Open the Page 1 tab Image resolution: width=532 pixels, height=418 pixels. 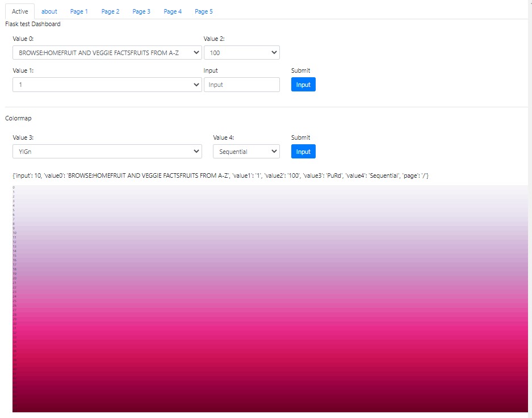point(79,11)
